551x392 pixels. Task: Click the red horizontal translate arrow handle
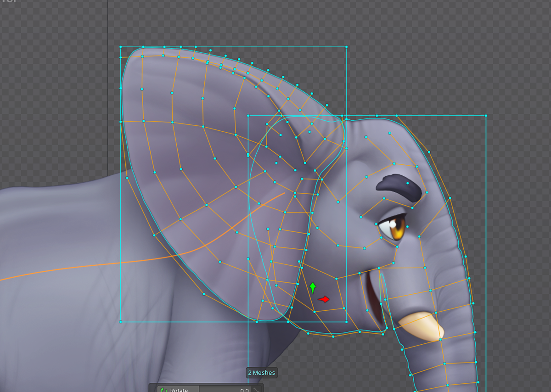[324, 299]
